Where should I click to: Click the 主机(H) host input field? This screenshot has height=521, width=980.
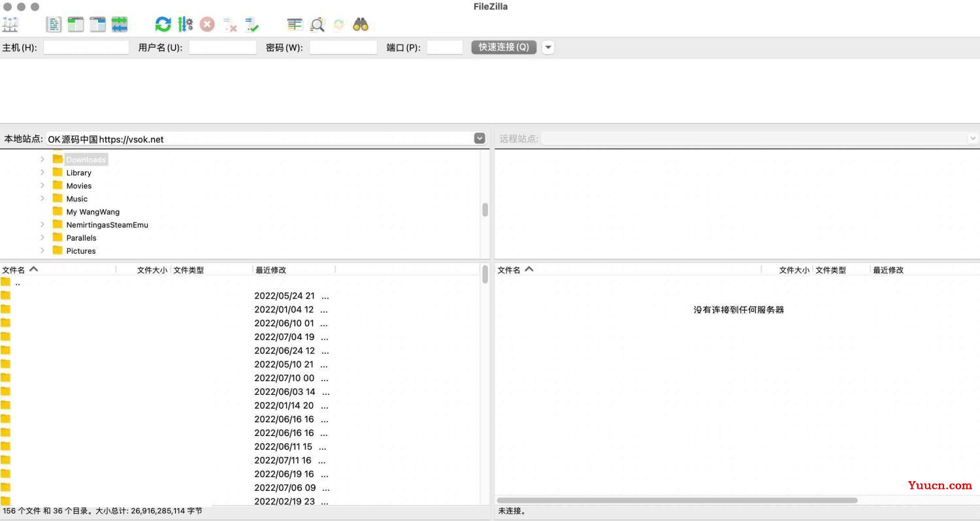click(86, 47)
